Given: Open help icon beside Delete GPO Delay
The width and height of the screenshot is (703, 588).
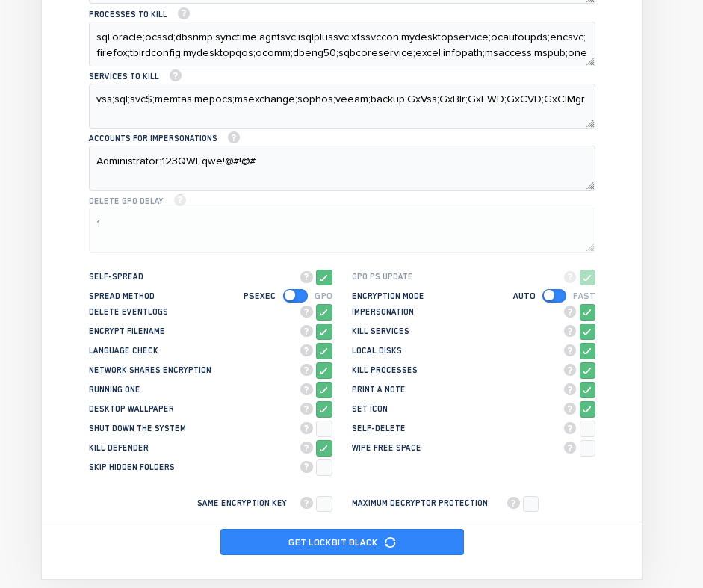Looking at the screenshot, I should coord(180,200).
